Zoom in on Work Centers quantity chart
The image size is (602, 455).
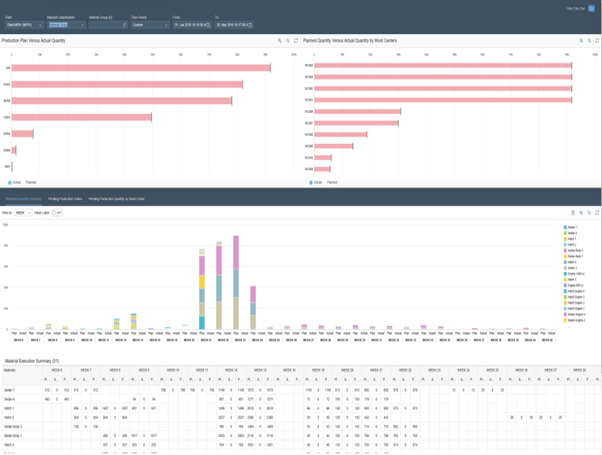pyautogui.click(x=581, y=41)
